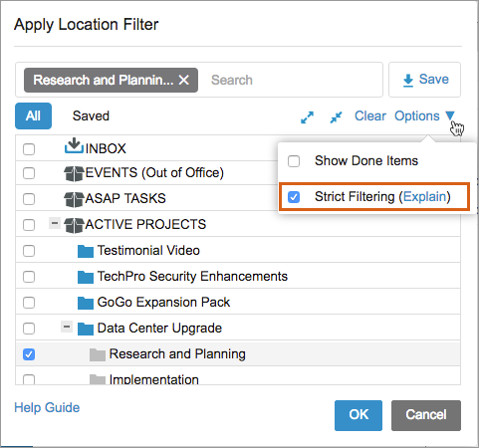
Task: Click the Testimonial Video folder icon
Action: pyautogui.click(x=86, y=251)
